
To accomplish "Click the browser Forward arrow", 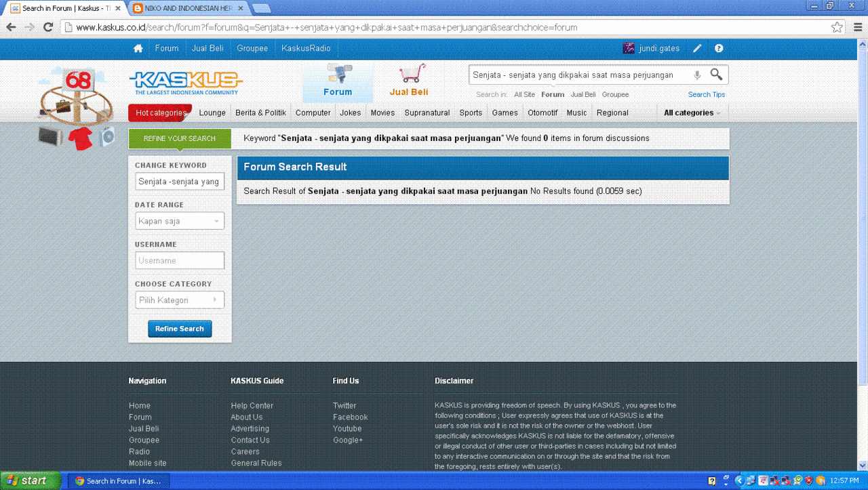I will pos(29,27).
